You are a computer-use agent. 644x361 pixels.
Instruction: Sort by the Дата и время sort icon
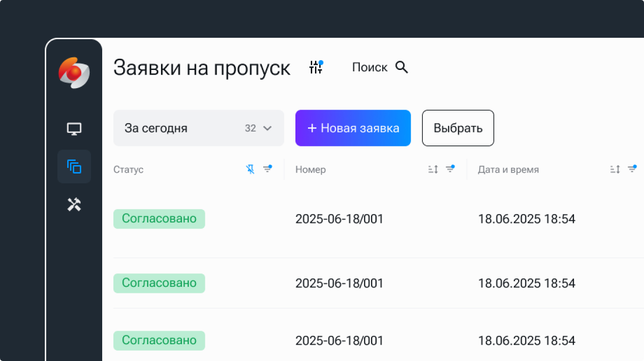click(615, 169)
